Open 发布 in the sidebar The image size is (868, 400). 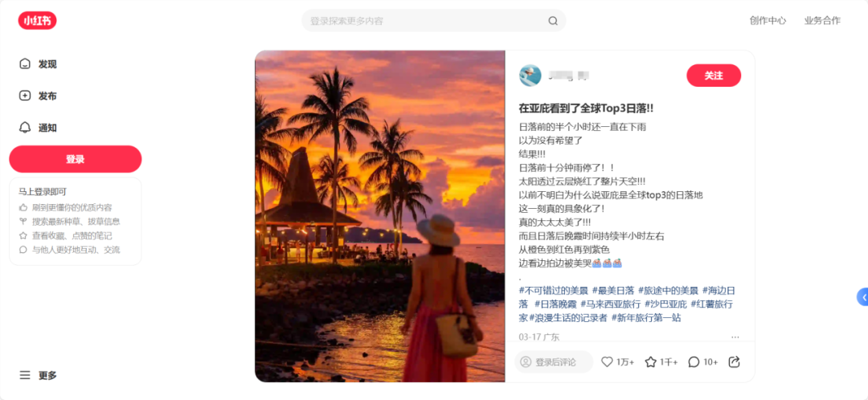[x=39, y=96]
